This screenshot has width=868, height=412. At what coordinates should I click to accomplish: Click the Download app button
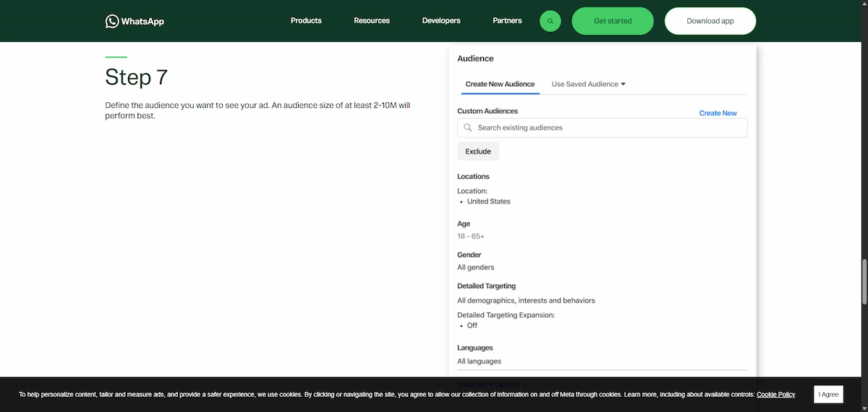(x=710, y=21)
